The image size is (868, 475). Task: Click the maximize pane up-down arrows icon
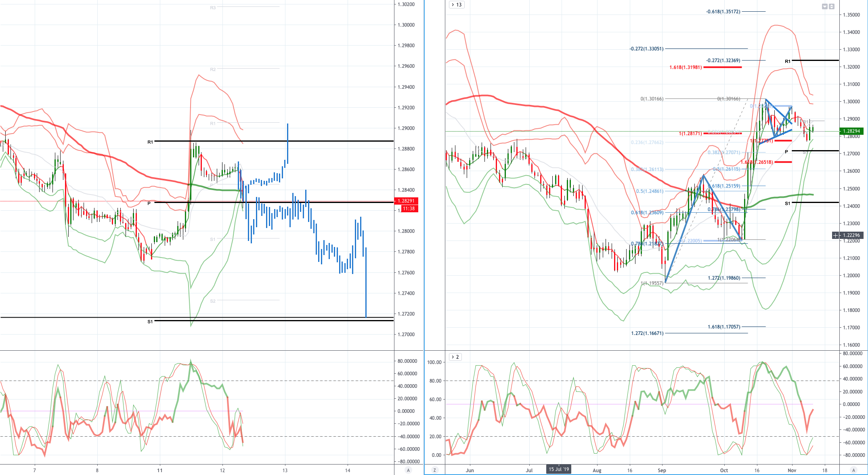pyautogui.click(x=832, y=6)
